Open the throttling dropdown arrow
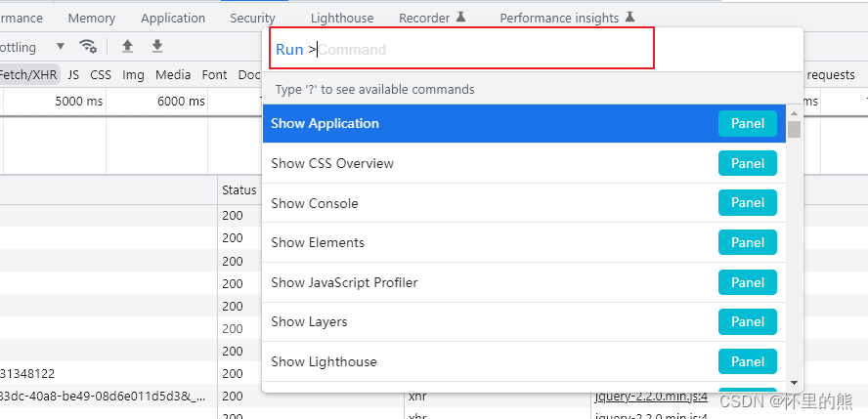Image resolution: width=868 pixels, height=419 pixels. point(61,47)
